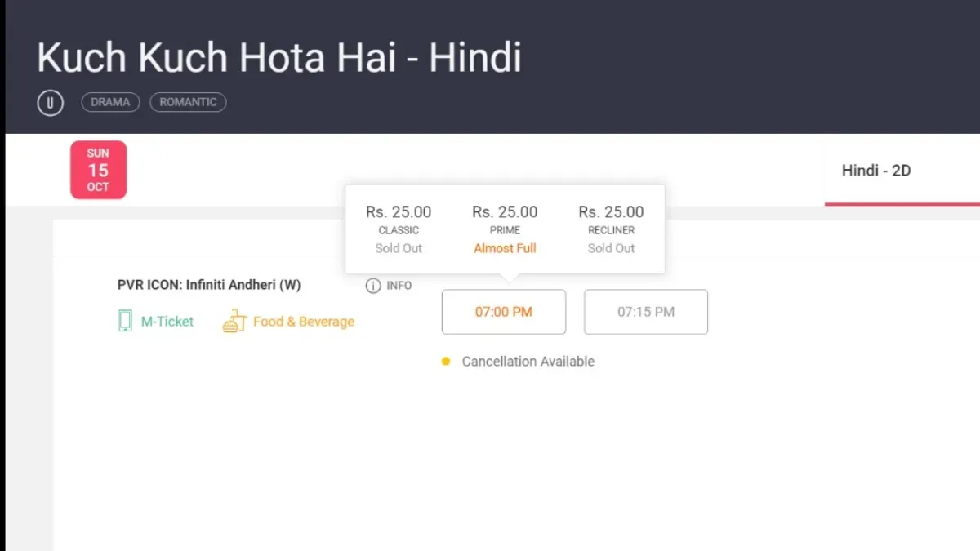Click the M-Ticket phone icon
The image size is (980, 551).
pyautogui.click(x=125, y=322)
